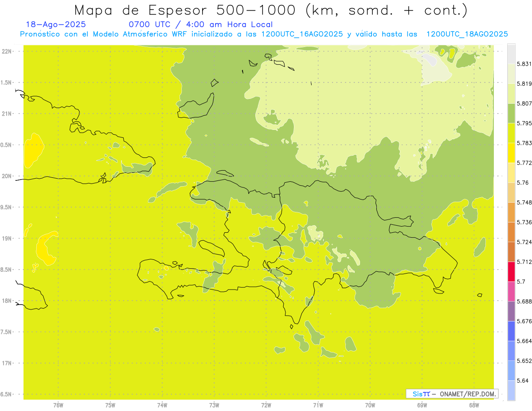Click the '75W' longitude label
The height and width of the screenshot is (411, 532).
point(110,405)
